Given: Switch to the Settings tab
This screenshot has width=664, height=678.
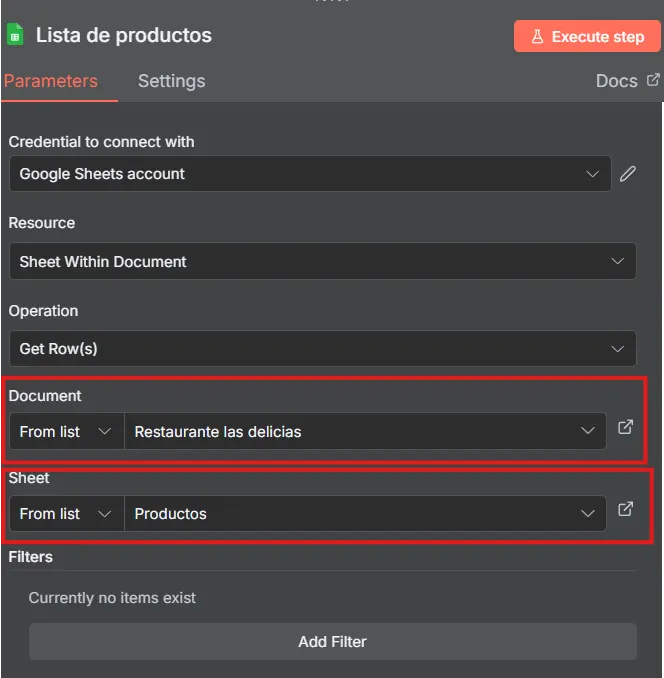Looking at the screenshot, I should click(x=171, y=81).
